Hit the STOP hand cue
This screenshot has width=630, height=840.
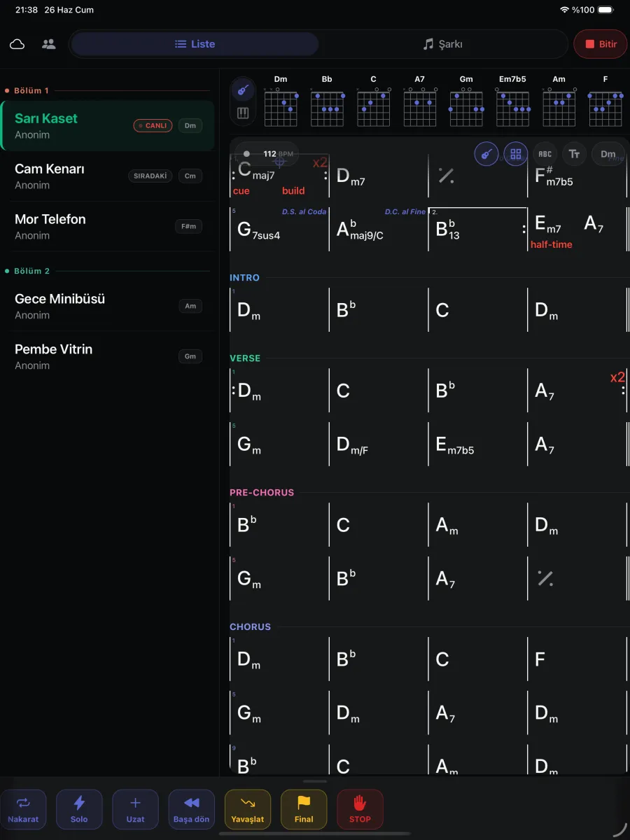(x=360, y=810)
